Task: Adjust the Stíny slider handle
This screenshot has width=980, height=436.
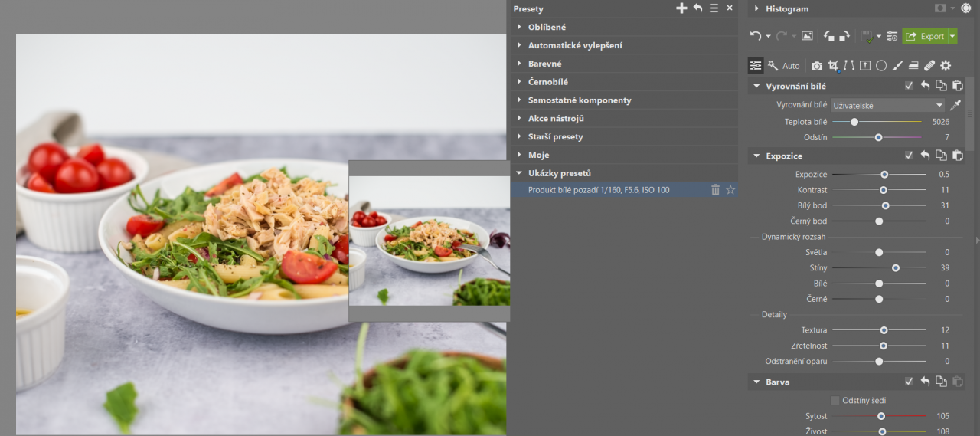Action: [895, 267]
